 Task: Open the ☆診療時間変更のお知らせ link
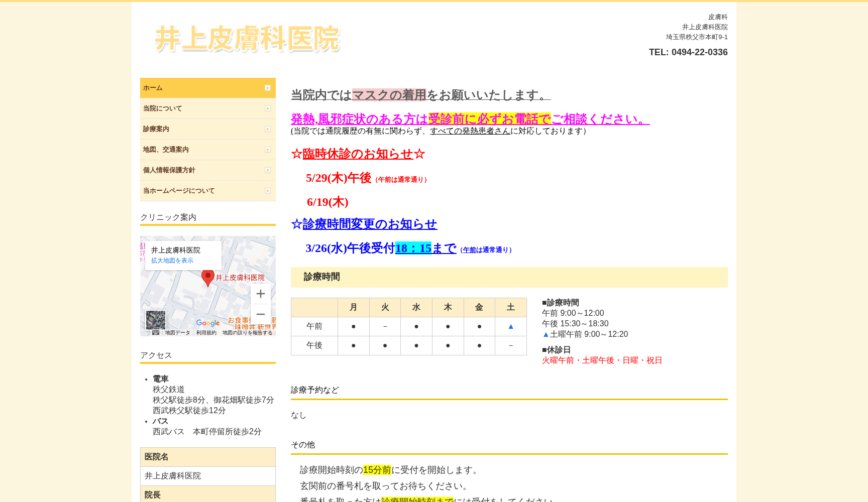(x=365, y=224)
